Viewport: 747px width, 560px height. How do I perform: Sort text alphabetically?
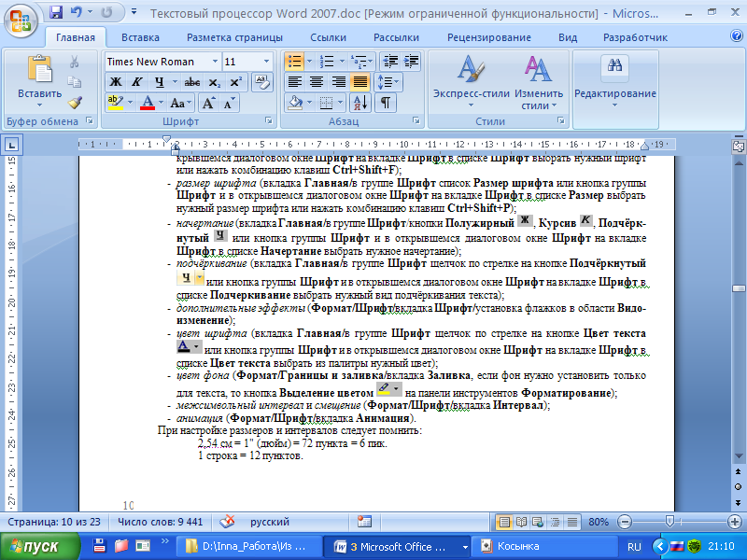(x=360, y=103)
